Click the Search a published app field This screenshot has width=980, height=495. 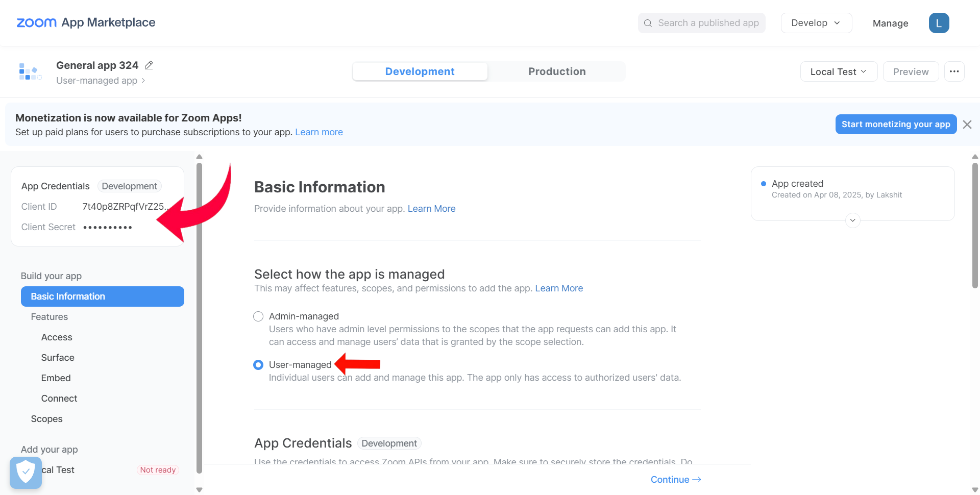tap(701, 23)
